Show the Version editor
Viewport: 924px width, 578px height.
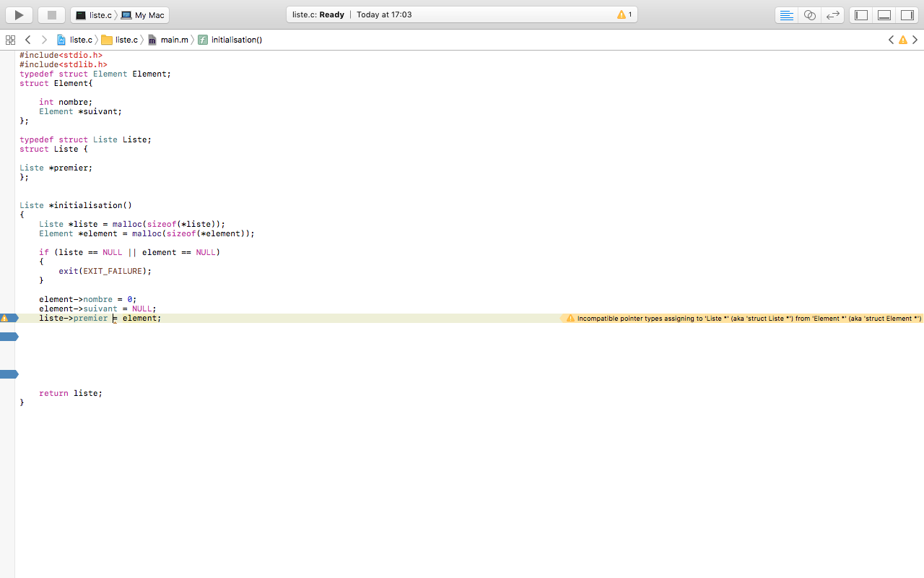(833, 14)
